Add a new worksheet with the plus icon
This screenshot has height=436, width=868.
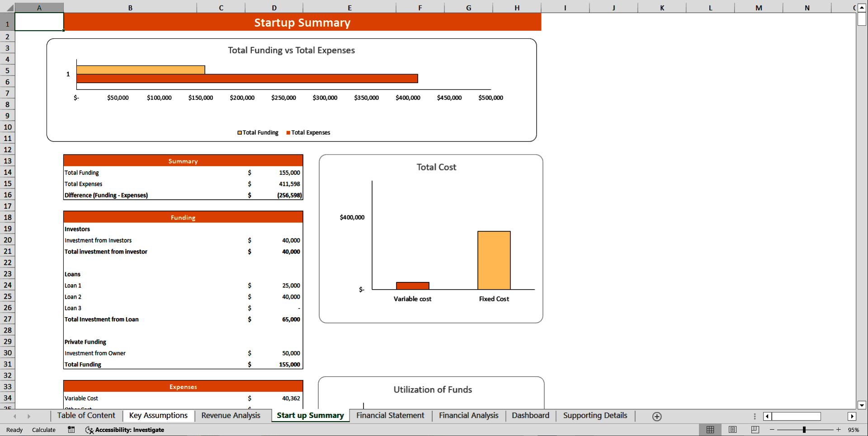coord(657,416)
